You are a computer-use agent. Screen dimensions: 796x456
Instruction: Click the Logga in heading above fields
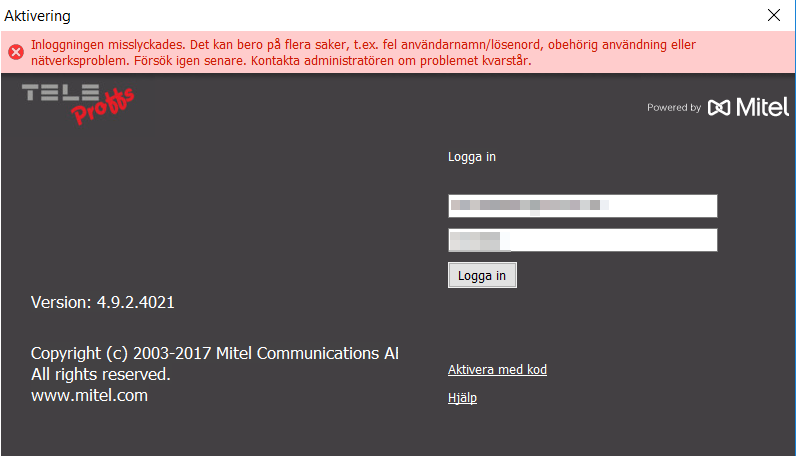tap(472, 157)
